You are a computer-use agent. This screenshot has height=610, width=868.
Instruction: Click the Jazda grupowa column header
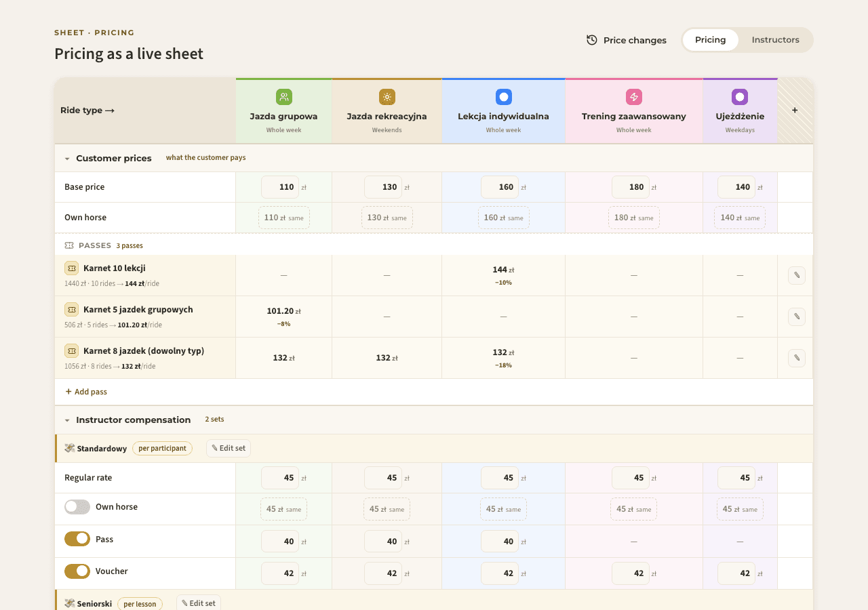coord(283,110)
